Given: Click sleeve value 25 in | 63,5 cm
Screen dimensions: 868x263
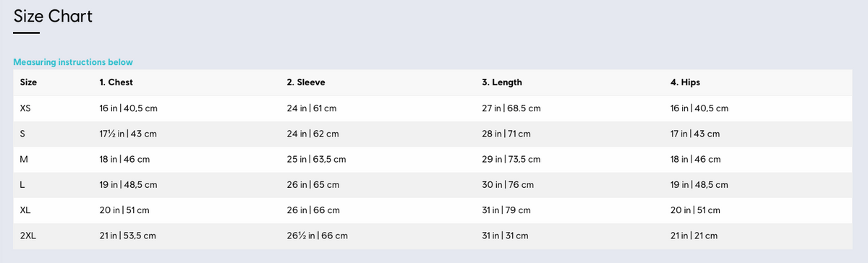Looking at the screenshot, I should pyautogui.click(x=317, y=159).
